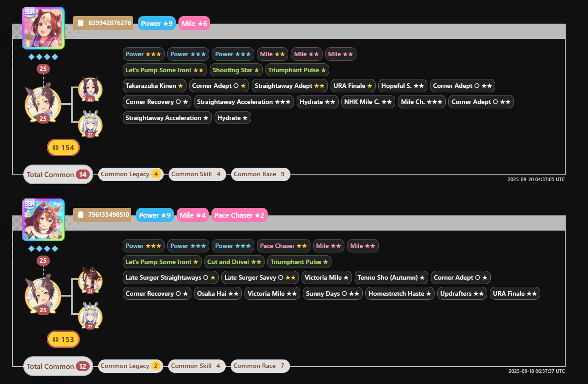Select the Homestretch Haste ★ chip
Viewport: 588px width, 384px height.
point(399,293)
